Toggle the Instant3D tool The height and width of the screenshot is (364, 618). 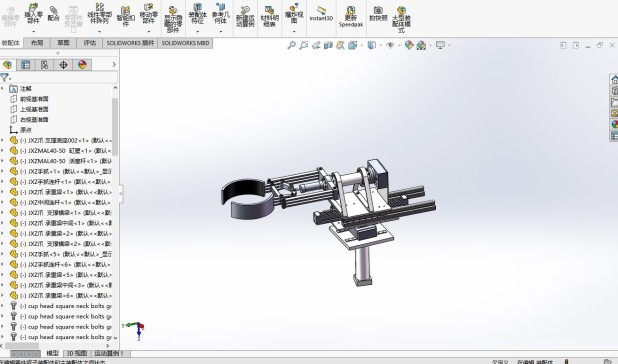point(321,14)
